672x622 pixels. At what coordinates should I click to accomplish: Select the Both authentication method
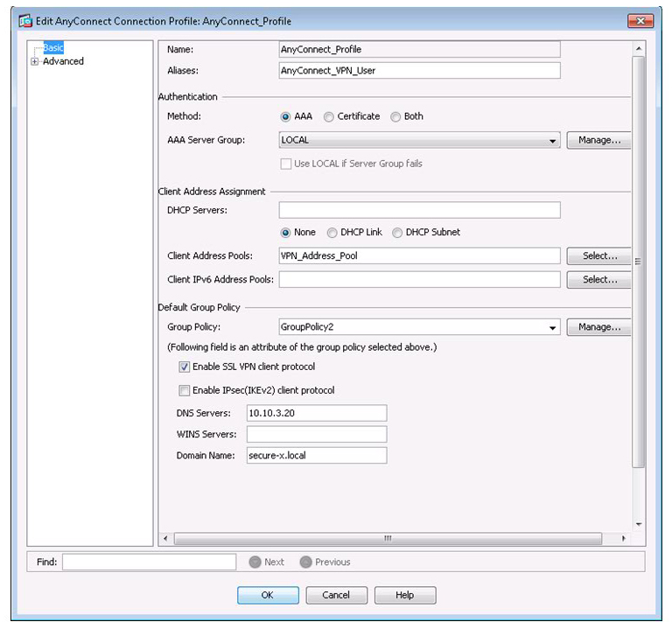(395, 116)
